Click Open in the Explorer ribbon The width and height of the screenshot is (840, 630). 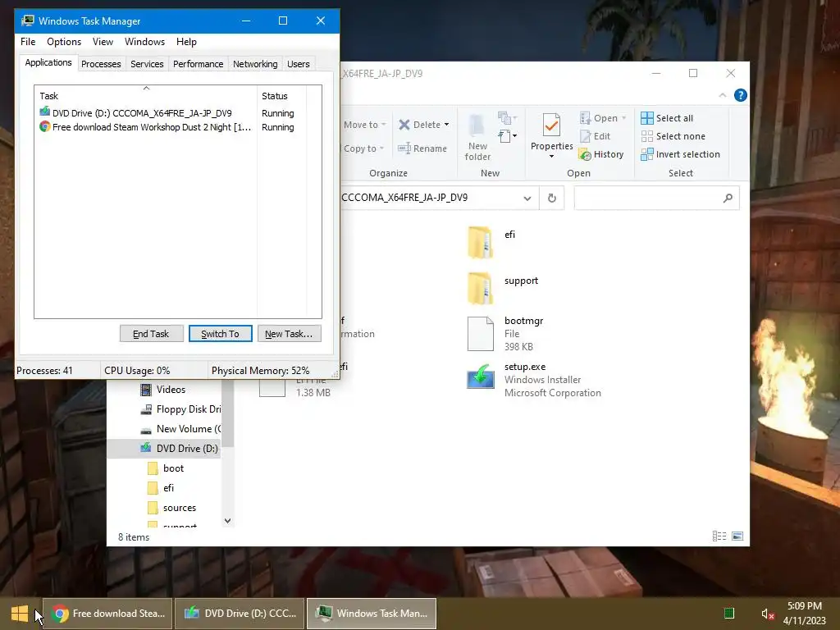pyautogui.click(x=602, y=118)
